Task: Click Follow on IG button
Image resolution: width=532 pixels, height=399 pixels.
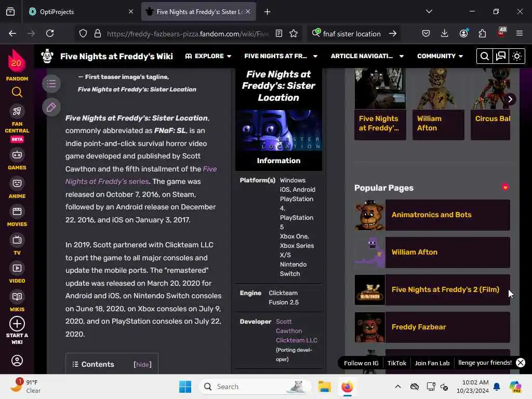Action: [x=361, y=363]
